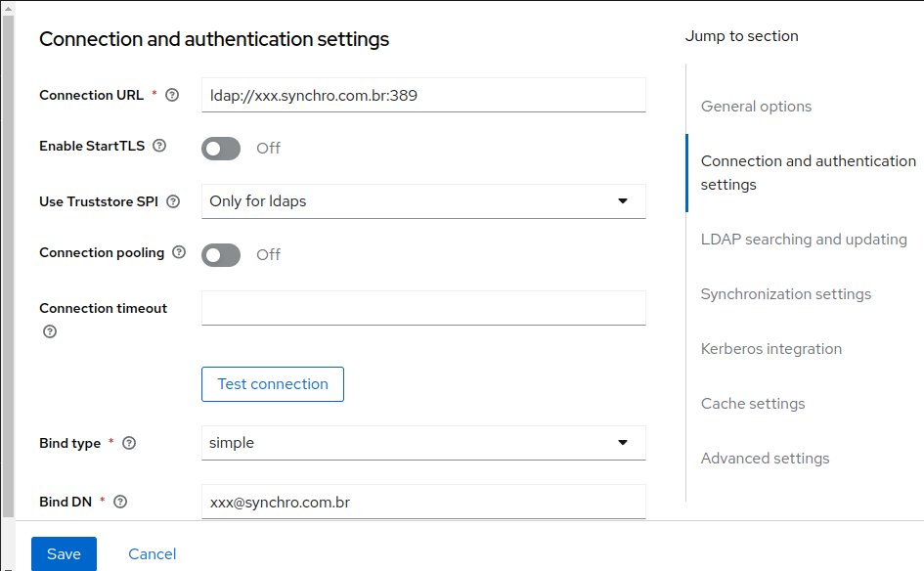This screenshot has height=571, width=924.
Task: Open the Bind DN help tooltip
Action: tap(119, 502)
